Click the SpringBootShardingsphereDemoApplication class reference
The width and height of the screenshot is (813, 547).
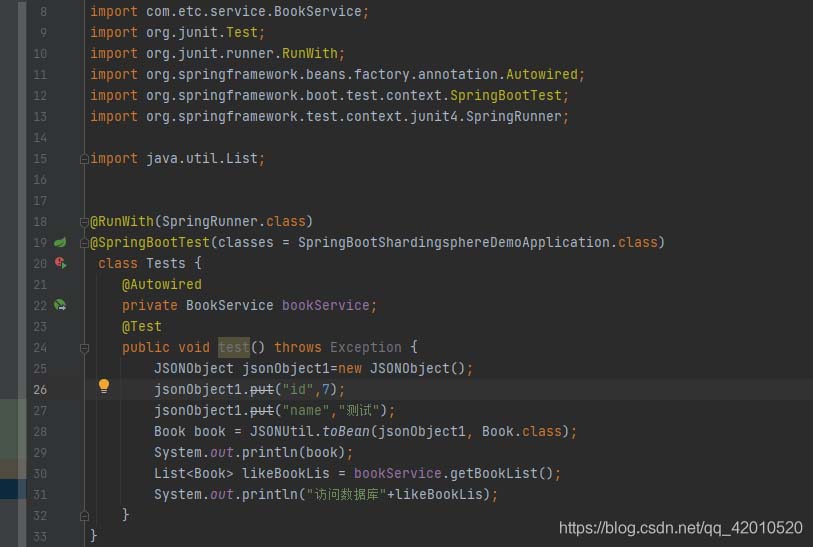(x=454, y=242)
